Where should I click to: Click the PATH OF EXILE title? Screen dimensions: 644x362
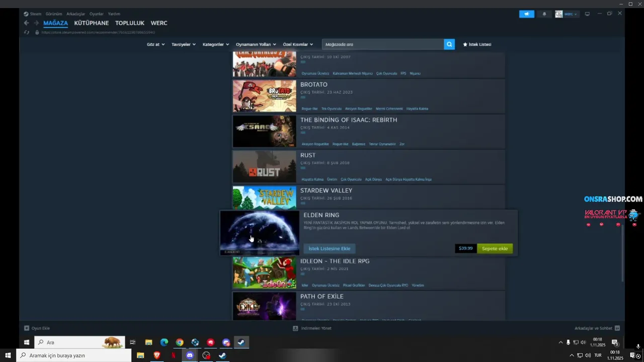pyautogui.click(x=322, y=297)
